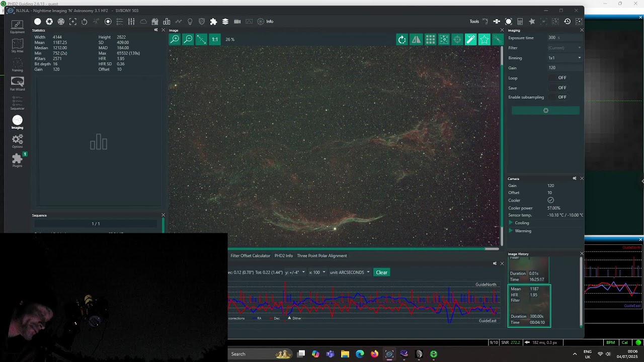Zoom out of the image
This screenshot has height=362, width=644.
click(x=188, y=39)
